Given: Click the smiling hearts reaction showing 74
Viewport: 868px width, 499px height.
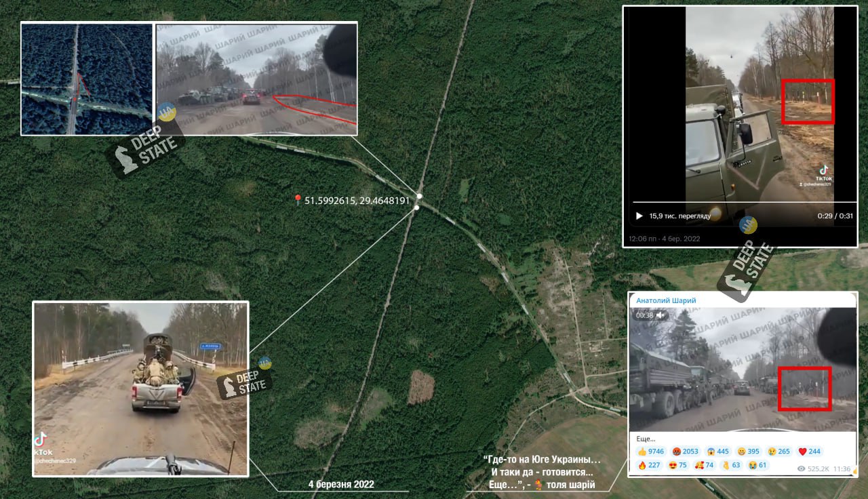Looking at the screenshot, I should [705, 465].
